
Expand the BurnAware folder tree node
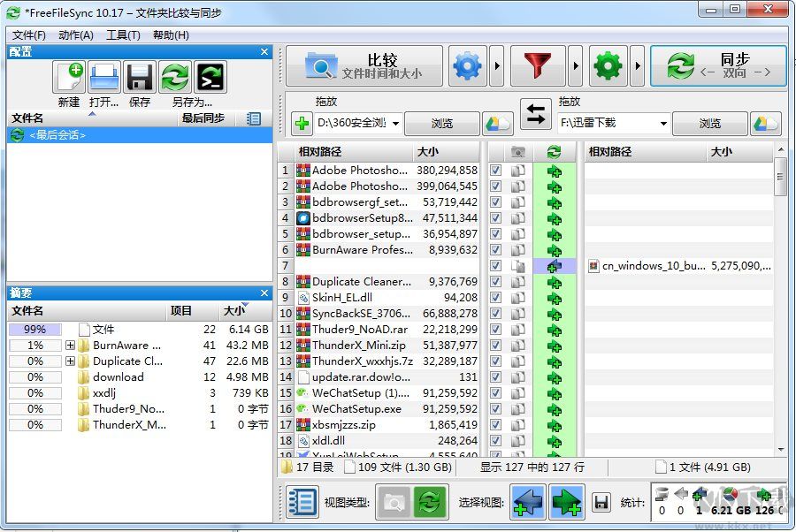tap(70, 346)
